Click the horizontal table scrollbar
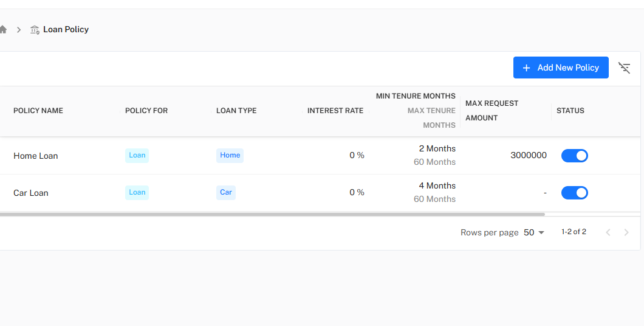Image resolution: width=644 pixels, height=326 pixels. click(x=272, y=214)
